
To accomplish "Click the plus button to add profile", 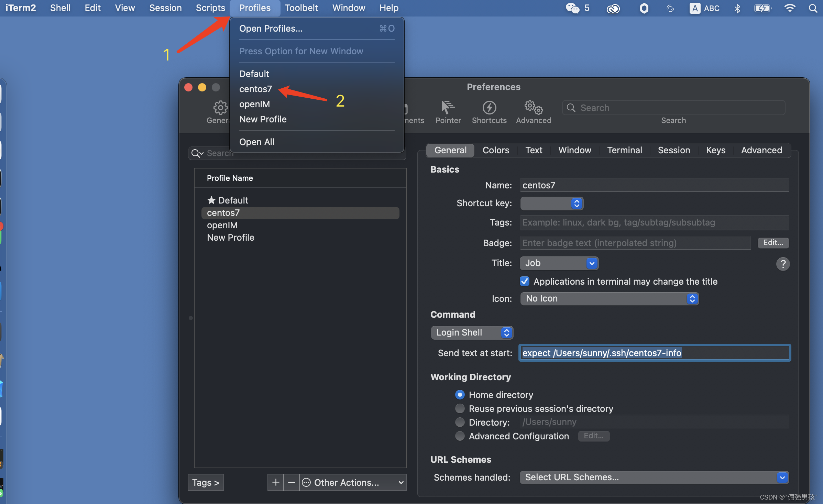I will 275,482.
